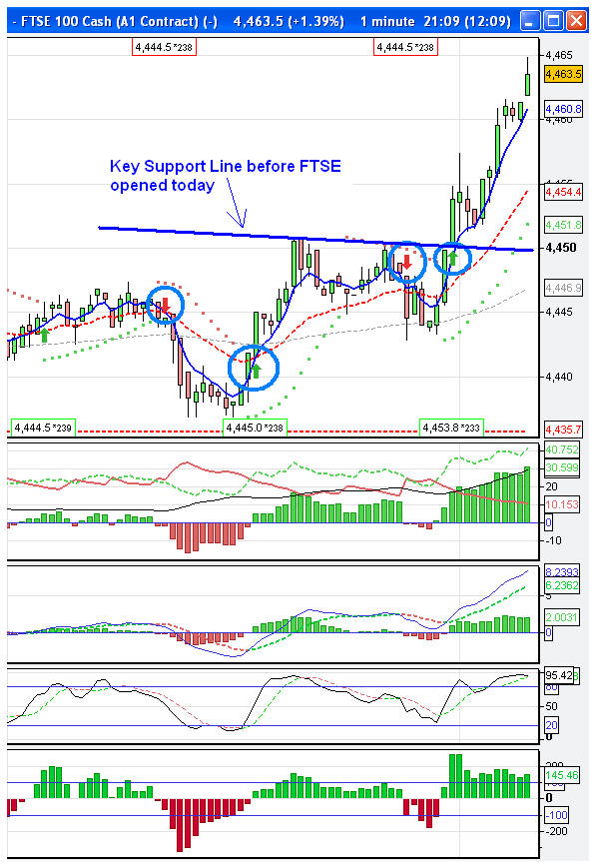Select the orange 4,463.5 current price label
The width and height of the screenshot is (596, 868).
coord(563,74)
